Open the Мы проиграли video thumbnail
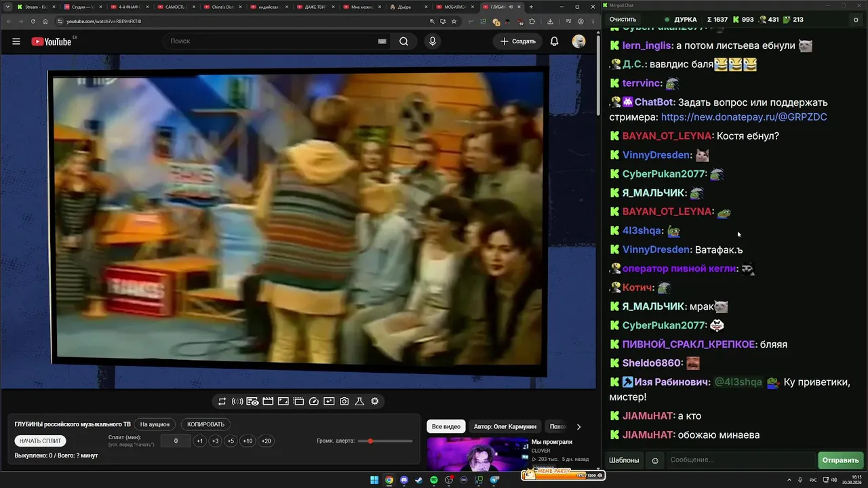This screenshot has height=488, width=868. [477, 454]
